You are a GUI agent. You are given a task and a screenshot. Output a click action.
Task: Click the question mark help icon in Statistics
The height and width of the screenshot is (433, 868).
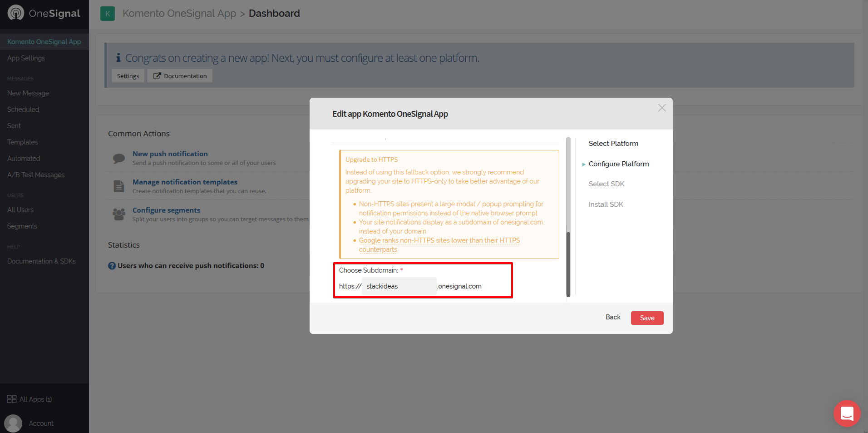[x=112, y=266]
